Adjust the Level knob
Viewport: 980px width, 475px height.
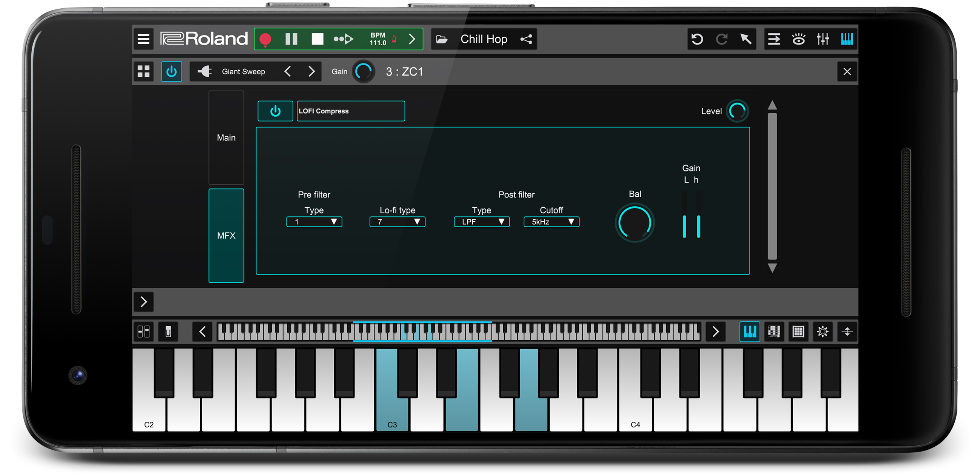737,111
